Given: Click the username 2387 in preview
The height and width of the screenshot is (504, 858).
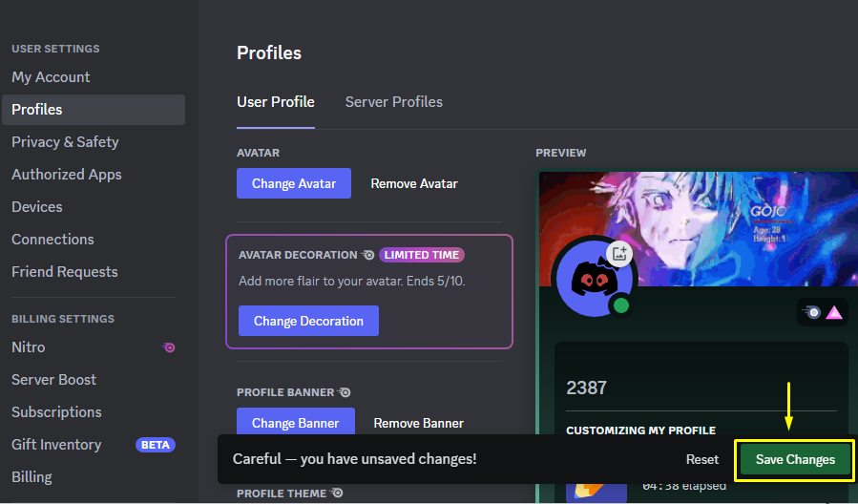Looking at the screenshot, I should (x=586, y=388).
